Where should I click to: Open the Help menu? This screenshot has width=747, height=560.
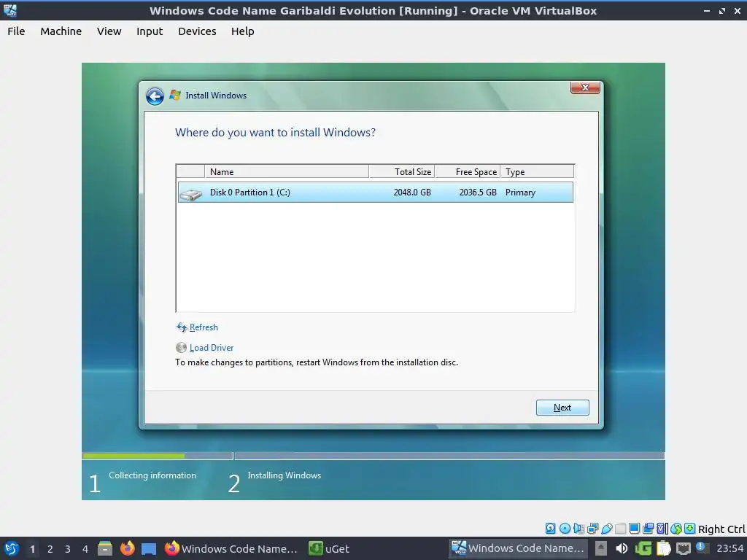(242, 31)
